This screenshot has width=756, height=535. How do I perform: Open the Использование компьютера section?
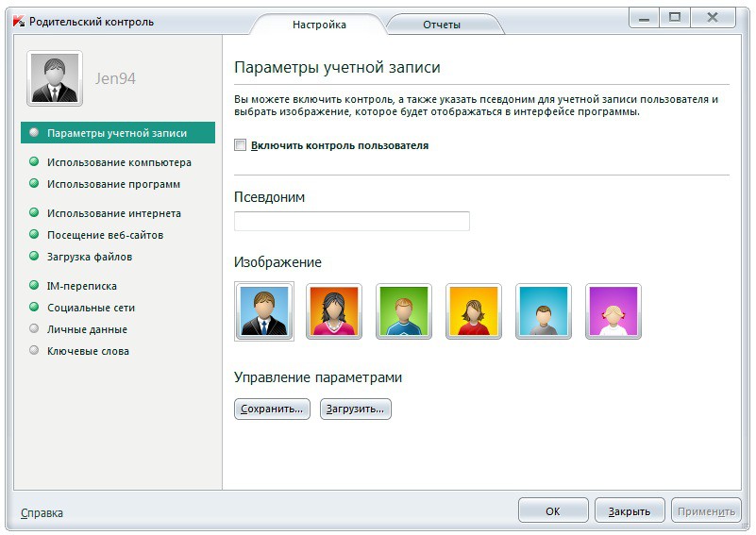119,162
